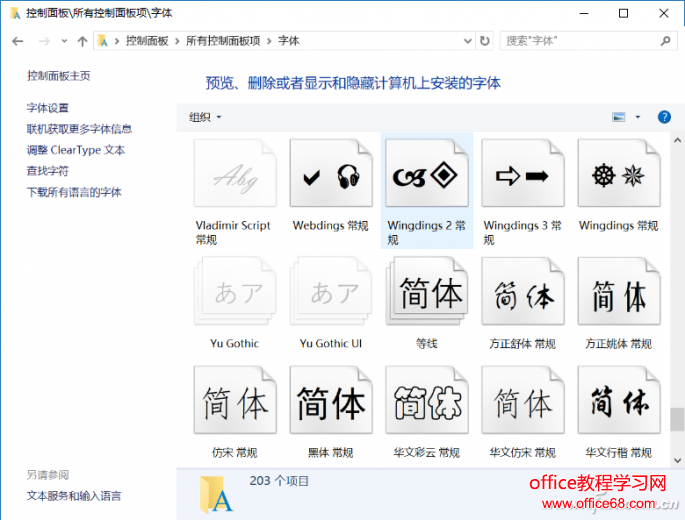Open 字体设置 link
Viewport: 685px width, 520px height.
click(x=48, y=107)
